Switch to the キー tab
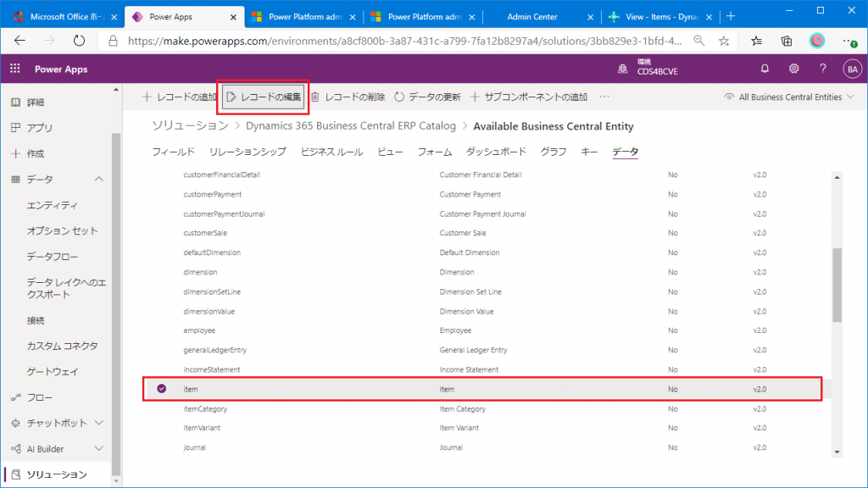 click(589, 152)
